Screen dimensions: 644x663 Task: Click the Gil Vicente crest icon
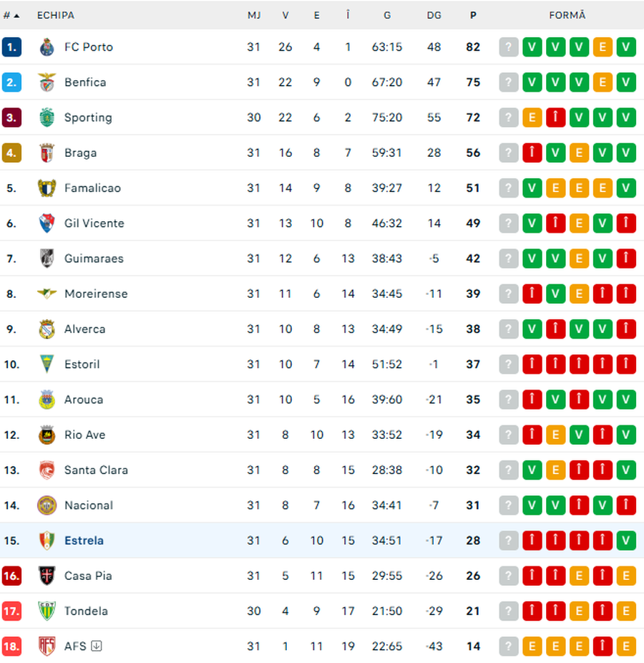[x=47, y=223]
